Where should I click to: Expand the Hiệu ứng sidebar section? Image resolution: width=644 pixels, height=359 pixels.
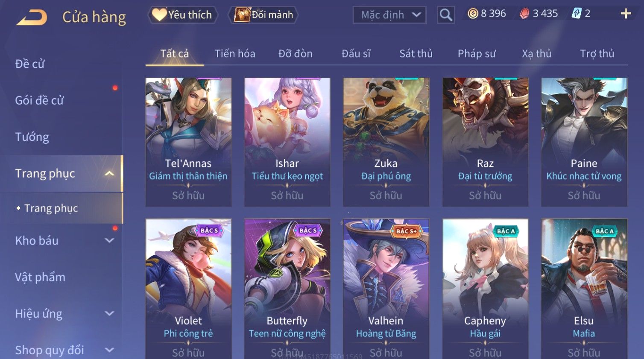click(x=109, y=313)
